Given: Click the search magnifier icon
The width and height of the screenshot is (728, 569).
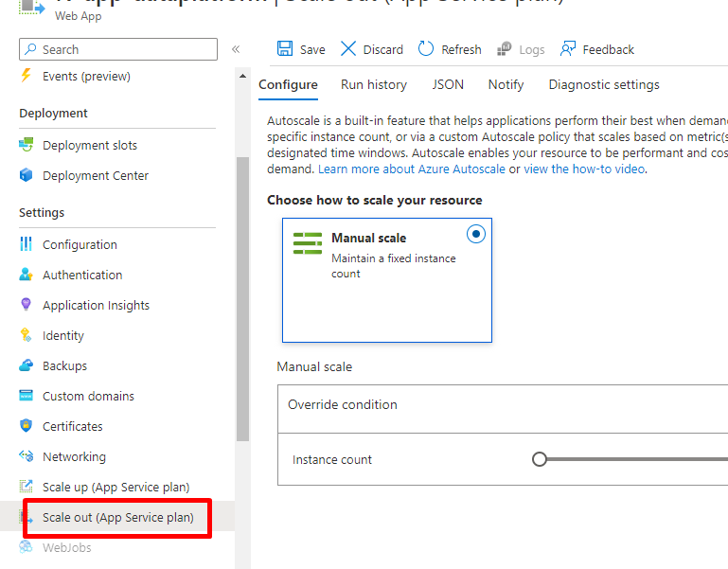Looking at the screenshot, I should 30,49.
